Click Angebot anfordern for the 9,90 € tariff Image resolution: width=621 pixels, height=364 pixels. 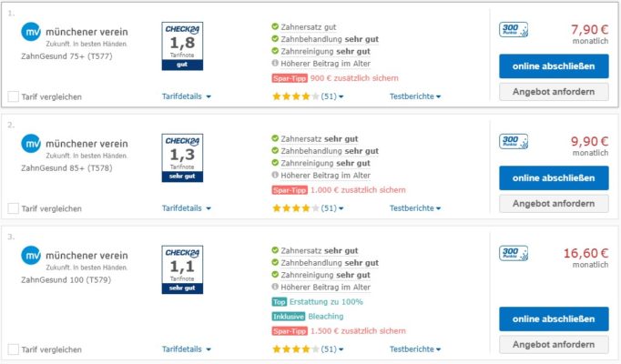click(554, 203)
